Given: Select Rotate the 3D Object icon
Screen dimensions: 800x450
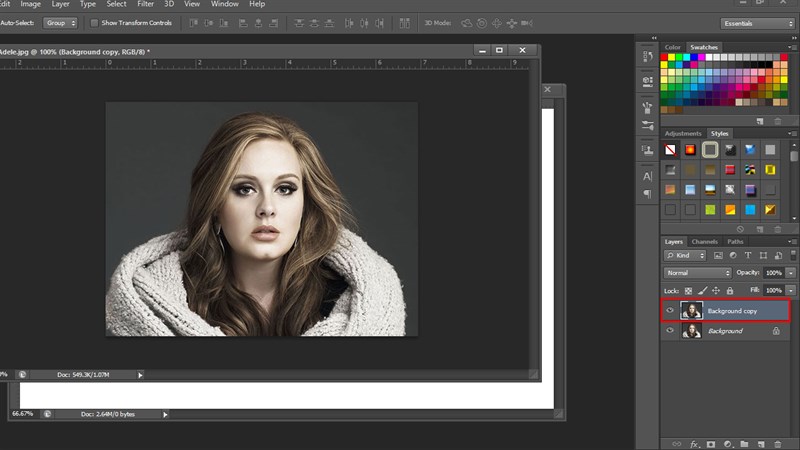Looking at the screenshot, I should (466, 23).
